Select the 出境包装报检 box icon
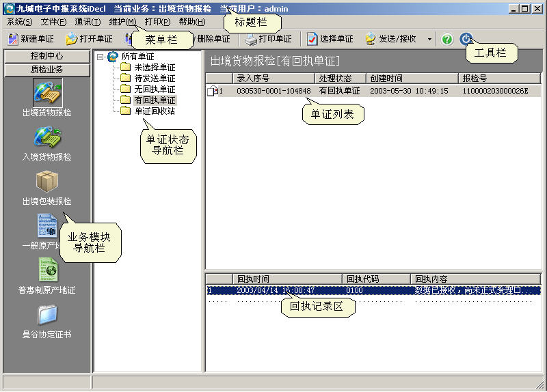The height and width of the screenshot is (392, 547). (46, 182)
